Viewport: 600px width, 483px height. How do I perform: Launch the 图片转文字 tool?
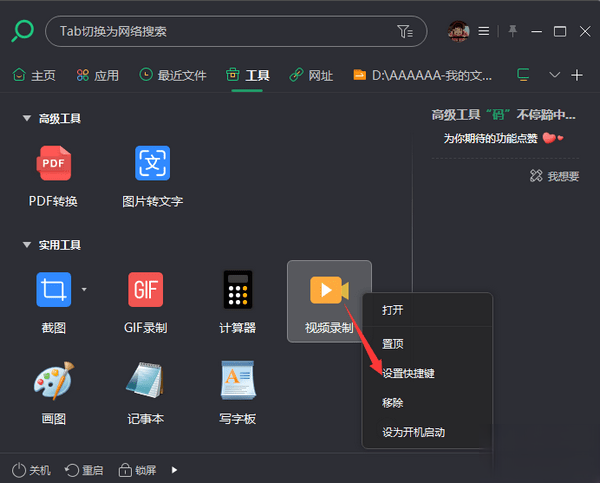pyautogui.click(x=152, y=176)
